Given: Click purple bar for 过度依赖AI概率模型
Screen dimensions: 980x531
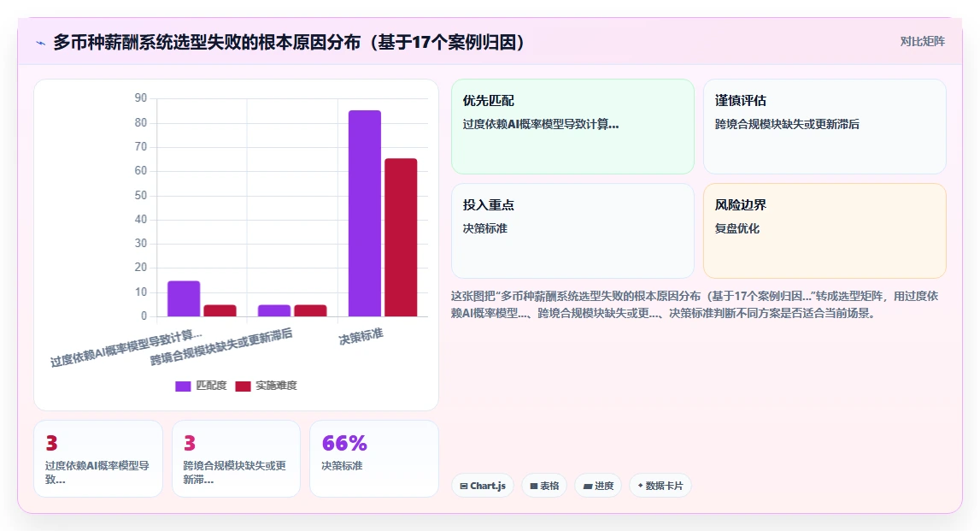Looking at the screenshot, I should pyautogui.click(x=184, y=299).
